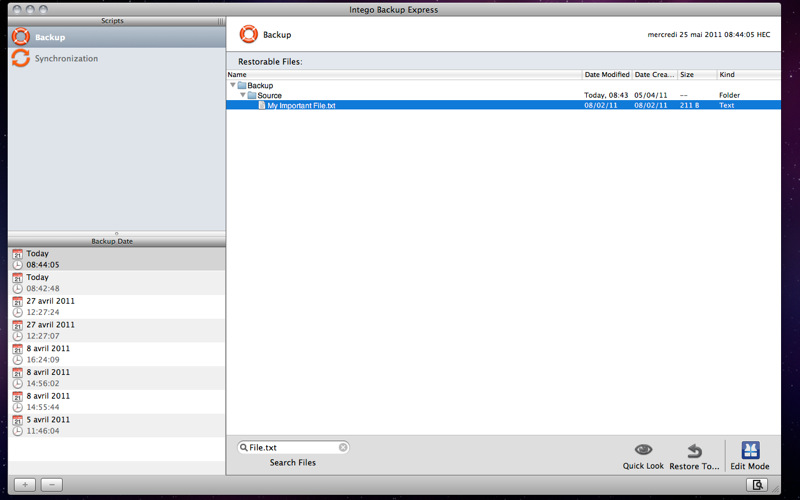The height and width of the screenshot is (500, 800).
Task: Select backup 27 avril 2011 12:27:07
Action: [x=116, y=330]
